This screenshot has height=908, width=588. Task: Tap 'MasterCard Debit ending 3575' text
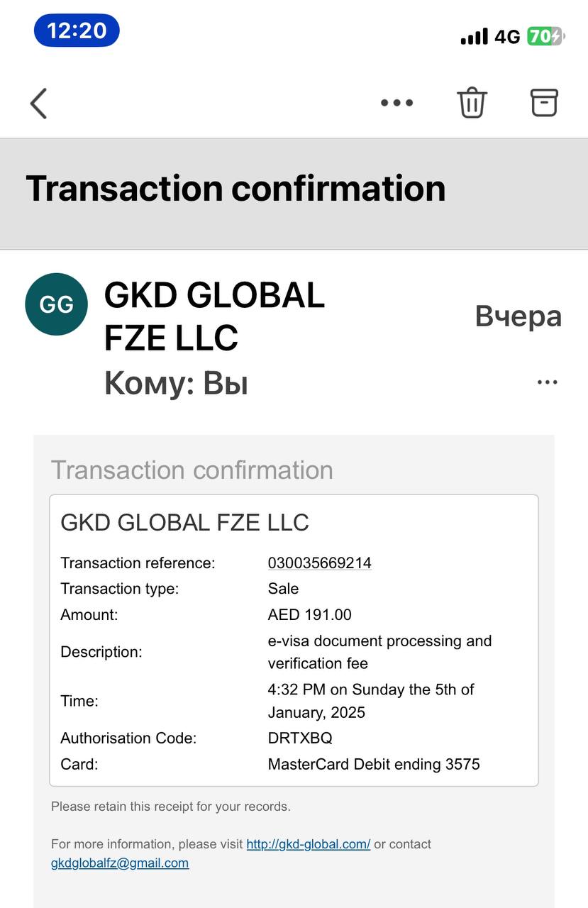coord(374,764)
